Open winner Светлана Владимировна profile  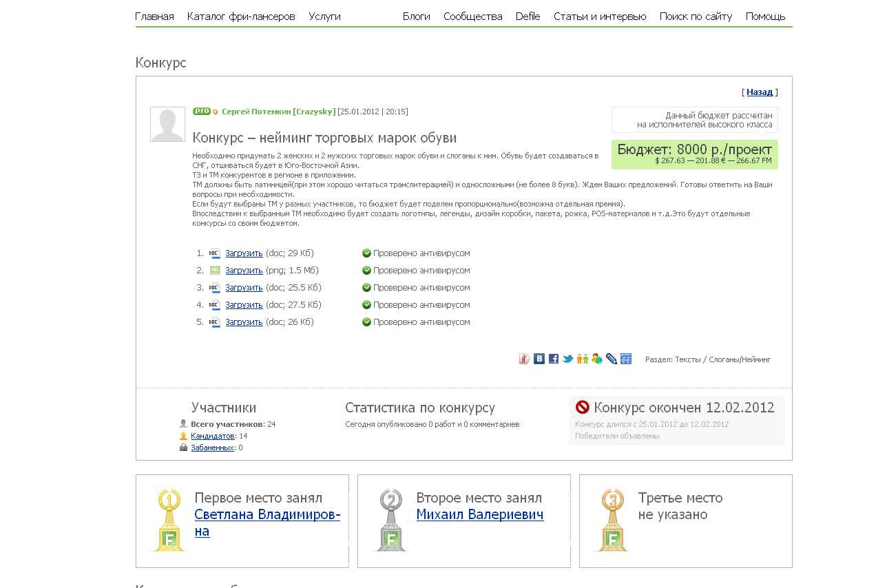coord(267,523)
